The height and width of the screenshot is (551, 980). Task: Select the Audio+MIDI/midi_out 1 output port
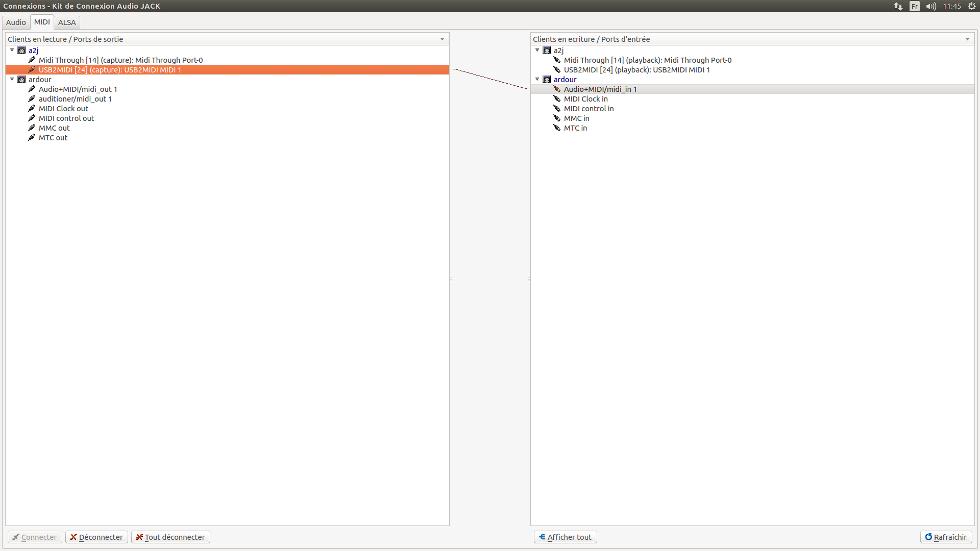[x=78, y=89]
